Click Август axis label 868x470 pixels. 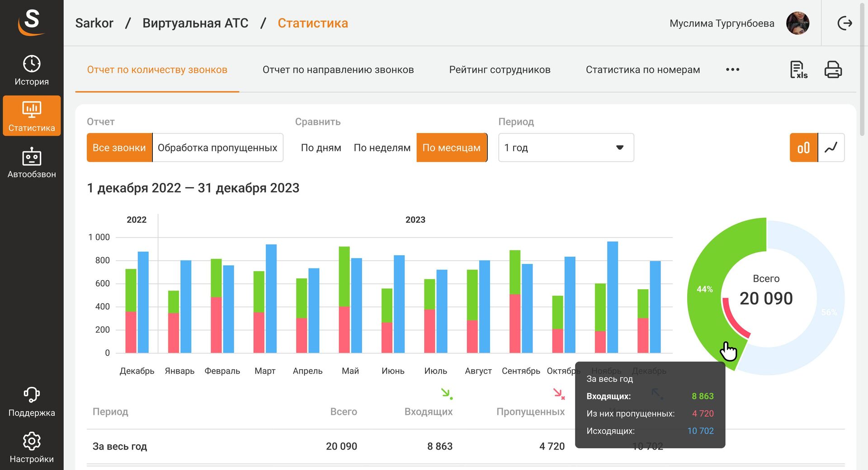tap(478, 371)
